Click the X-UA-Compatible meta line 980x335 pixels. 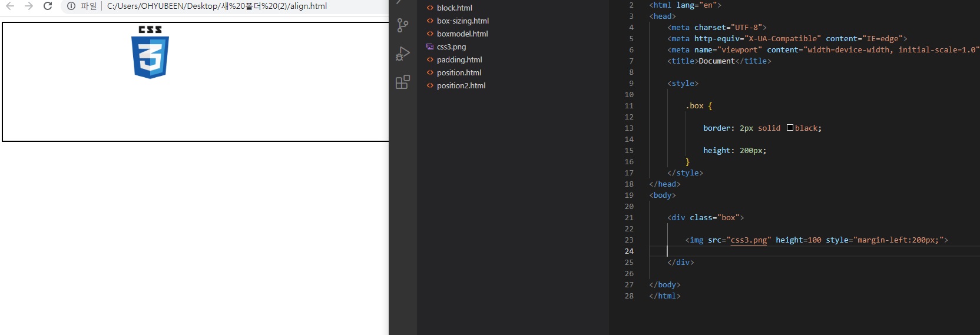(x=787, y=38)
